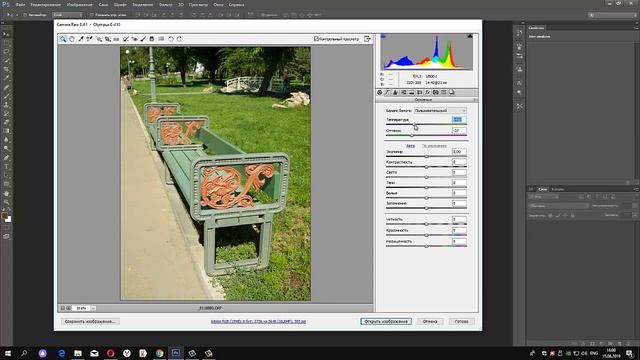
Task: Open the auto-select target dropdown in options bar
Action: click(x=67, y=15)
